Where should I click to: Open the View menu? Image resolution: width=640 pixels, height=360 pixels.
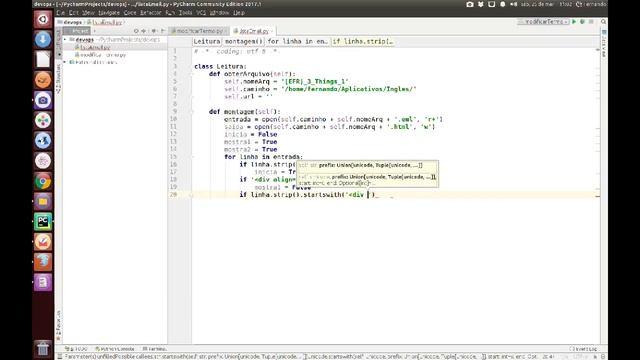point(88,13)
